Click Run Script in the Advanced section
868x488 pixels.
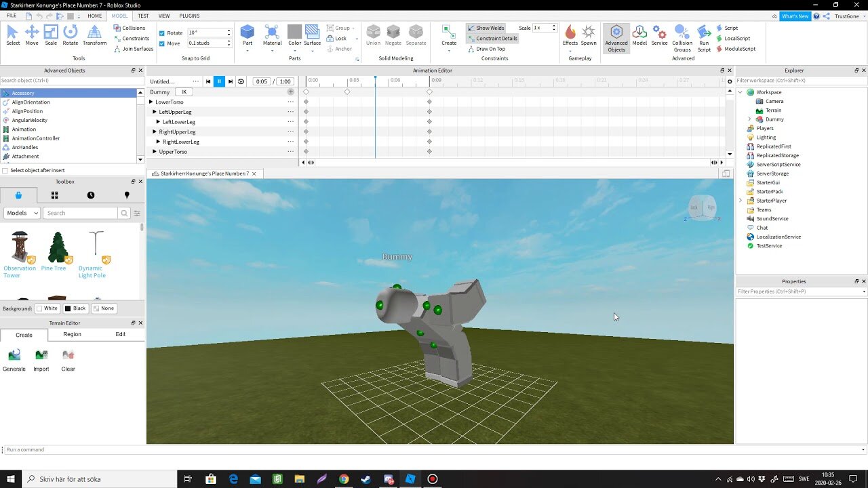pos(704,37)
